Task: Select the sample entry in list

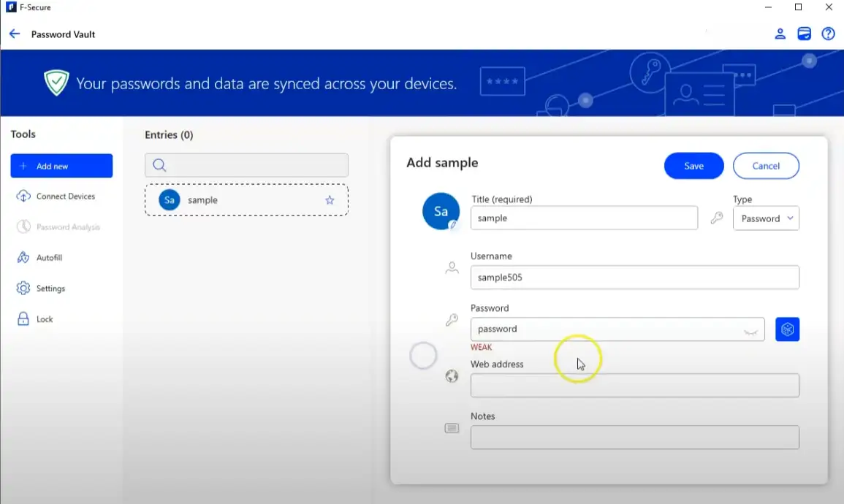Action: point(234,200)
